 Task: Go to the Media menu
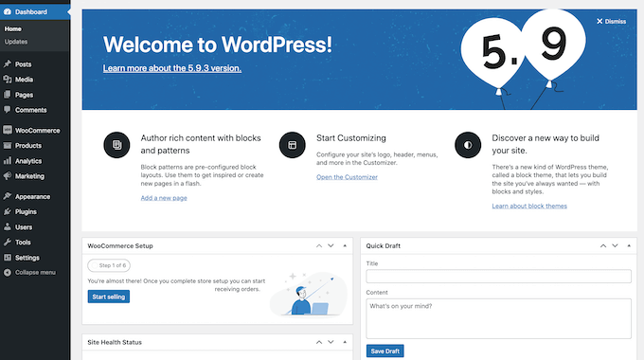(x=25, y=80)
